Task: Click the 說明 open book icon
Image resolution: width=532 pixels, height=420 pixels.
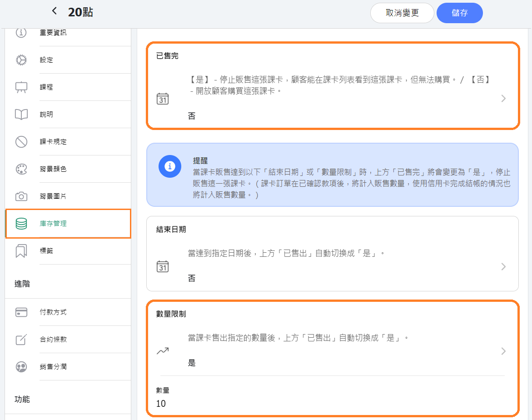Action: tap(21, 115)
